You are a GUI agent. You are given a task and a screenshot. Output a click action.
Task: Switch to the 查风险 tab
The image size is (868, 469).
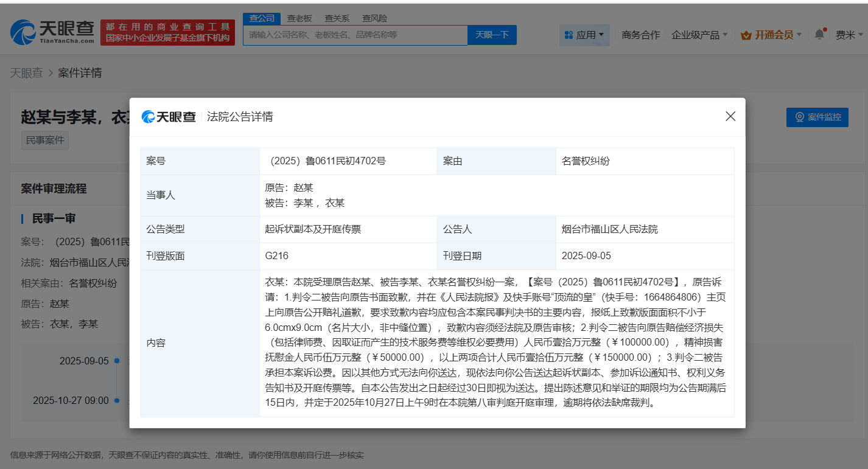(x=374, y=18)
